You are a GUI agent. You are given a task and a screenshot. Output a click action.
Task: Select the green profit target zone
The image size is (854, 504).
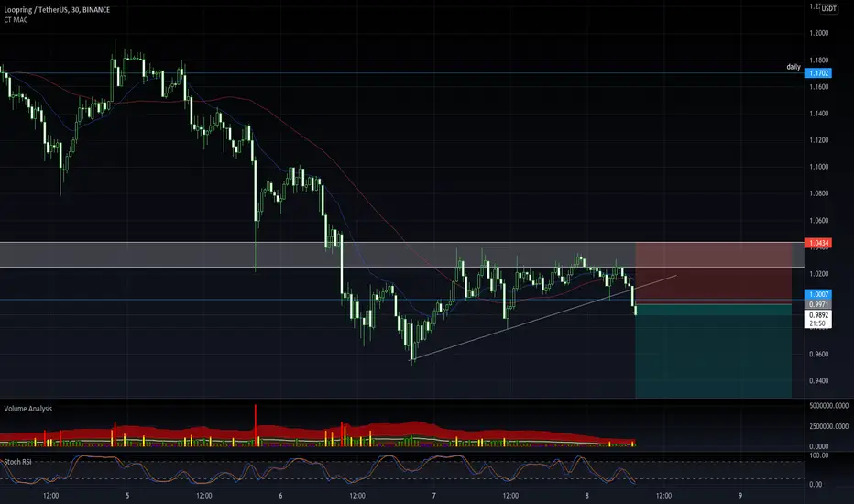tap(714, 351)
